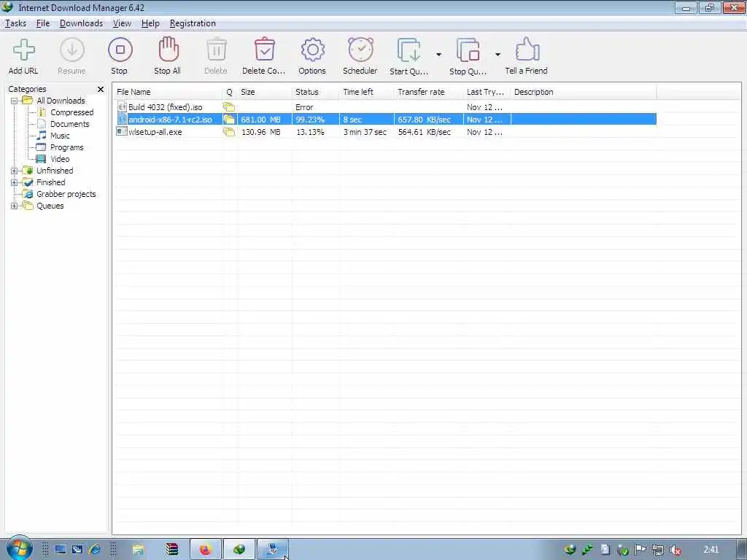Click the Stop All hand icon
The height and width of the screenshot is (560, 747).
(x=168, y=50)
